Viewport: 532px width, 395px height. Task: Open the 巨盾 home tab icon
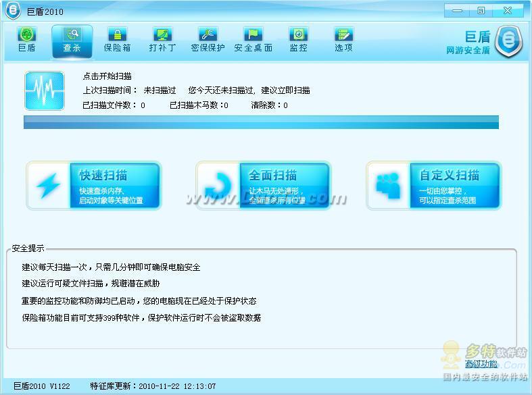pyautogui.click(x=27, y=40)
